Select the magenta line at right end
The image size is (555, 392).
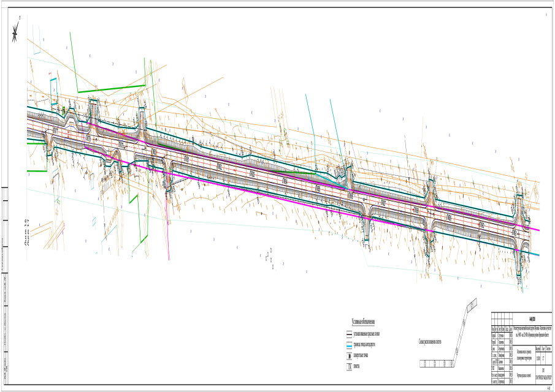pos(535,229)
